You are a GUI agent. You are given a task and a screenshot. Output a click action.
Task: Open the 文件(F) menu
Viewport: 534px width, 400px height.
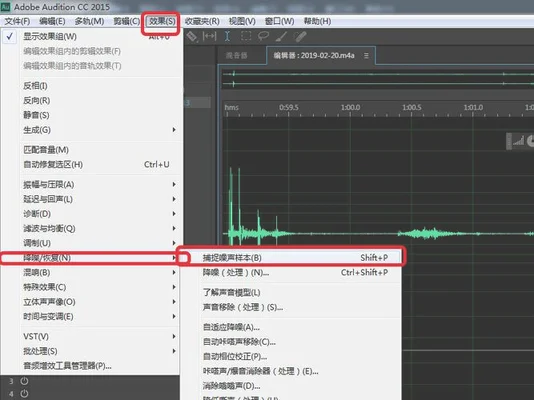click(x=17, y=21)
